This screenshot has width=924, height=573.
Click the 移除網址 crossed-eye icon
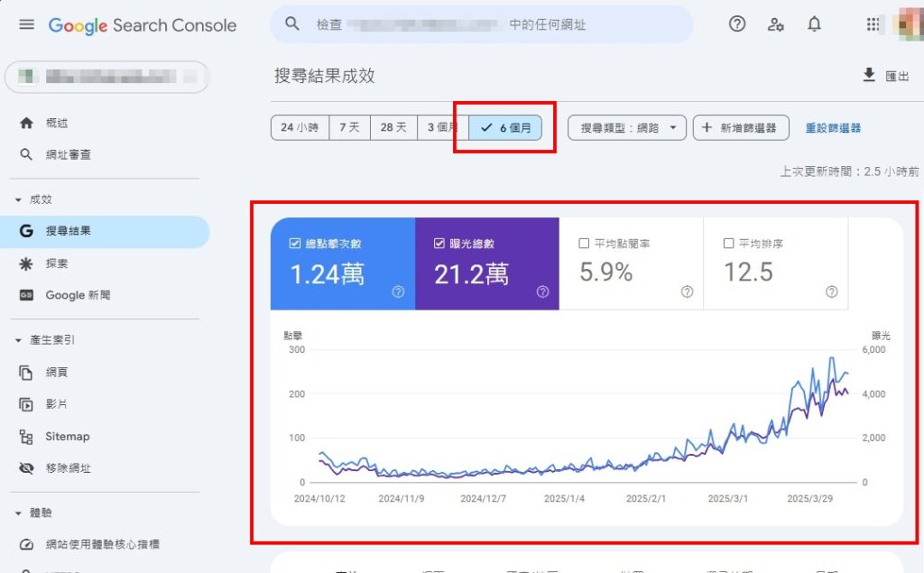(26, 468)
